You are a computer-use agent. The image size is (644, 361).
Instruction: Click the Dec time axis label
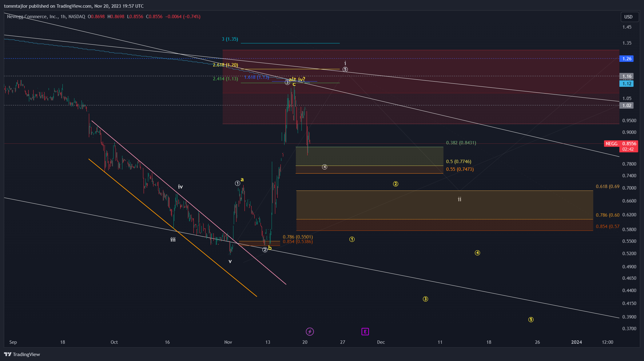(381, 342)
